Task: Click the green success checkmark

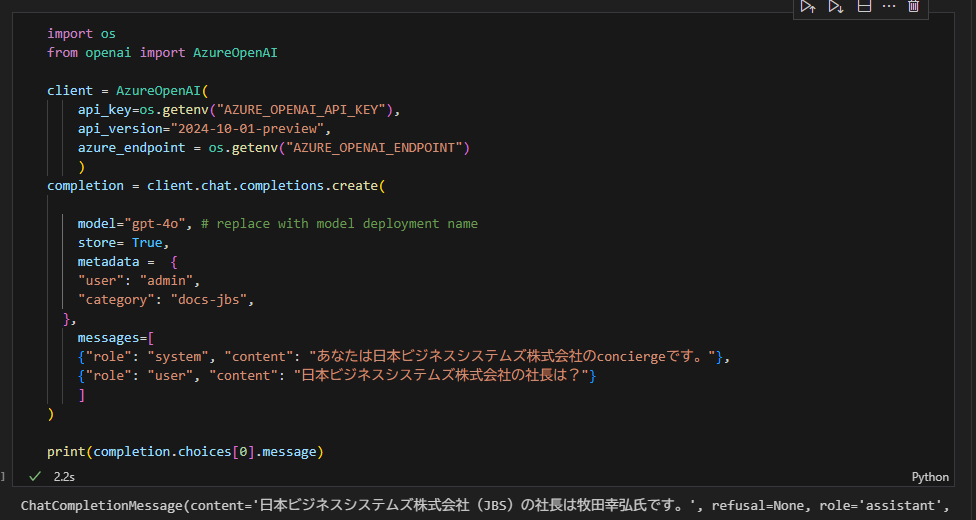Action: pyautogui.click(x=35, y=476)
